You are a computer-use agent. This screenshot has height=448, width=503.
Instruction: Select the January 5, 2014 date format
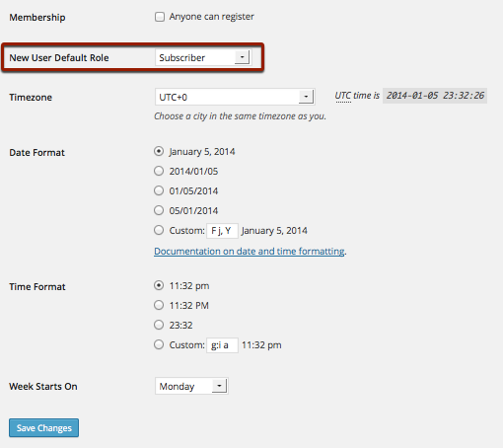coord(159,151)
